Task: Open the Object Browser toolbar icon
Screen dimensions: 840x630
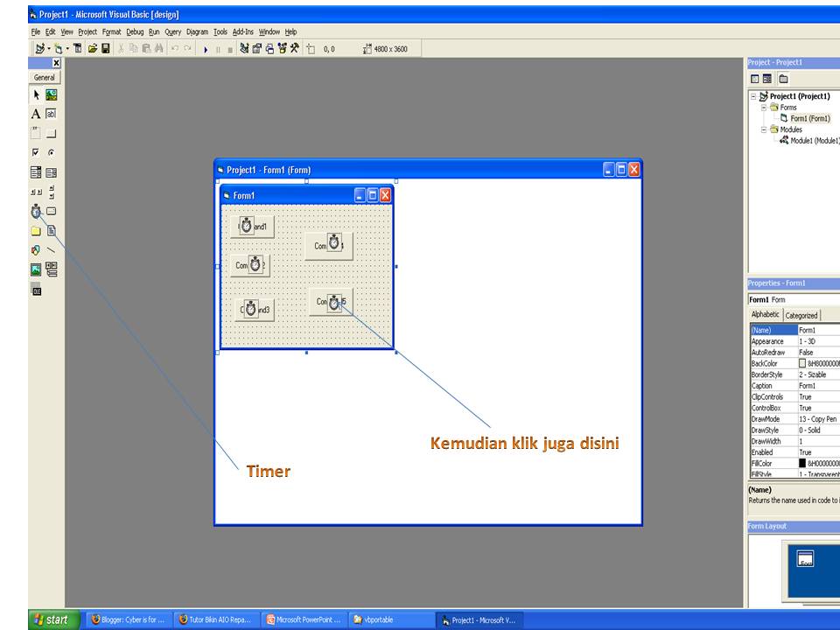Action: (283, 49)
